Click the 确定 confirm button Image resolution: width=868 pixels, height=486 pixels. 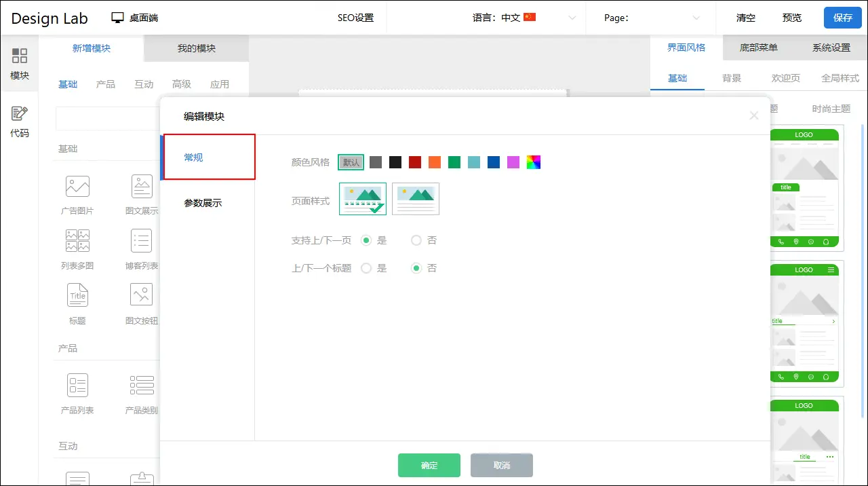pyautogui.click(x=429, y=466)
